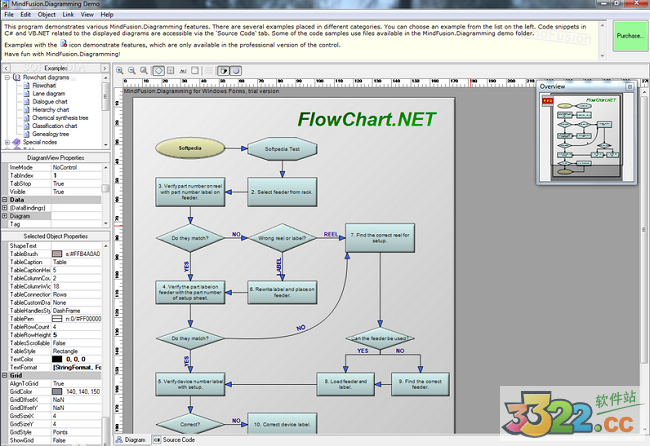The height and width of the screenshot is (446, 650).
Task: Click the right arrow of the Examples header
Action: pyautogui.click(x=104, y=68)
